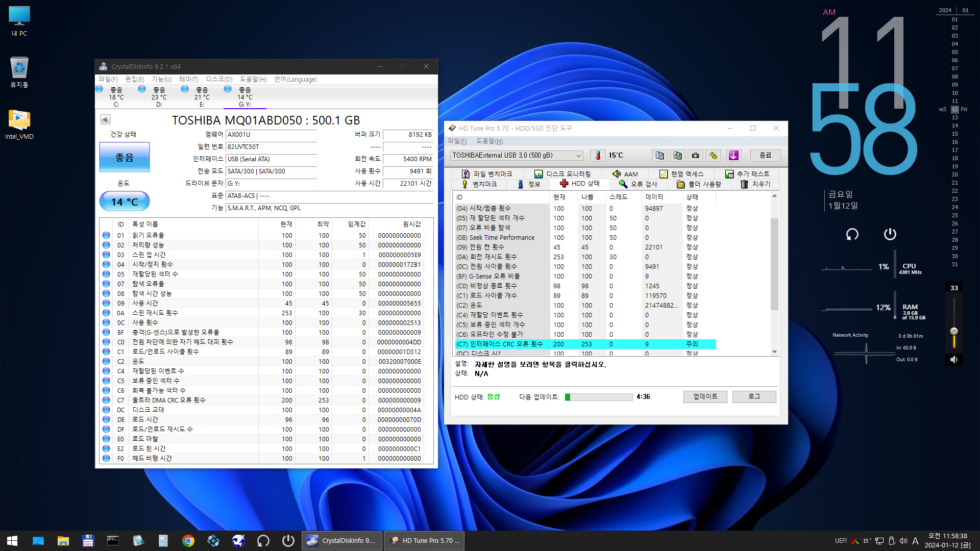This screenshot has height=551, width=980.
Task: Switch to the 디스크 모니터링 tab
Action: pyautogui.click(x=562, y=174)
